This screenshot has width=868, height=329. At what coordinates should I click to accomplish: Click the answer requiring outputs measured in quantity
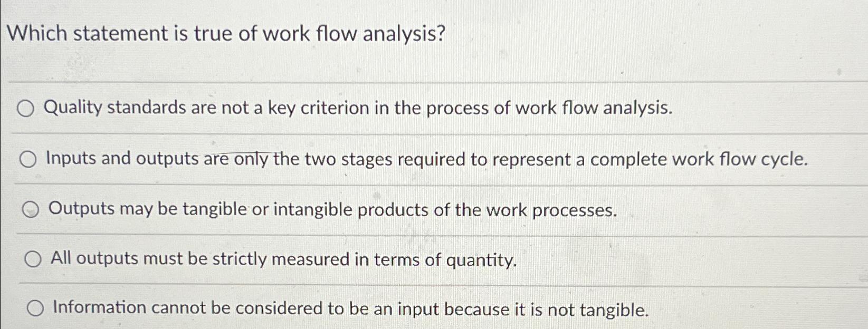point(282,259)
